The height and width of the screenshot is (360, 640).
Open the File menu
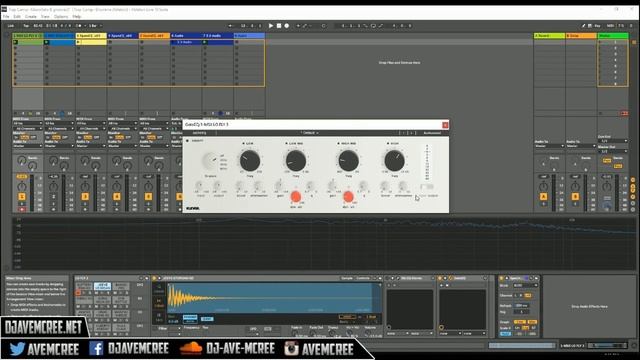[x=6, y=17]
